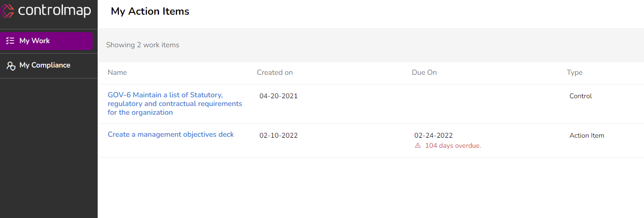Select the 104 days overdue message
Screen dimensions: 644x218
(x=453, y=146)
